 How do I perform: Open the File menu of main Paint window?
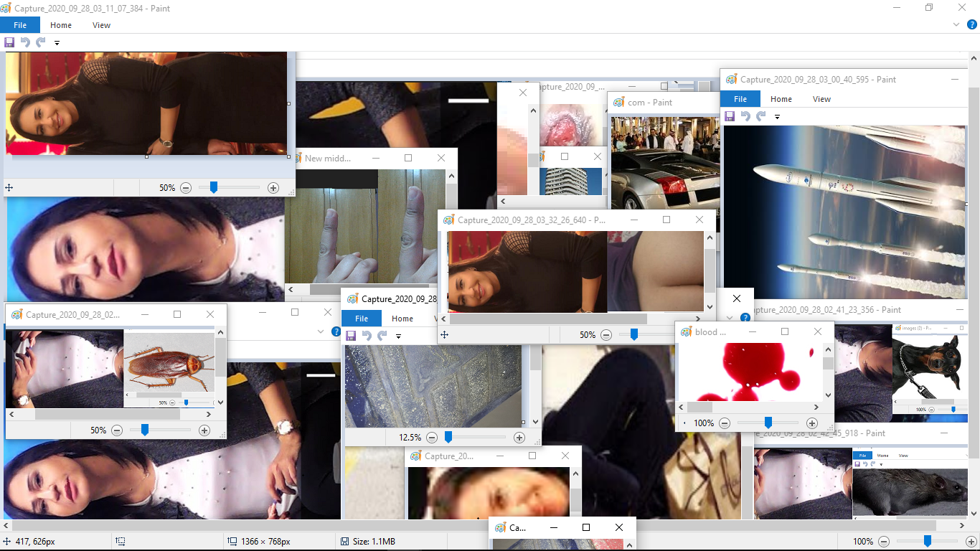point(20,25)
